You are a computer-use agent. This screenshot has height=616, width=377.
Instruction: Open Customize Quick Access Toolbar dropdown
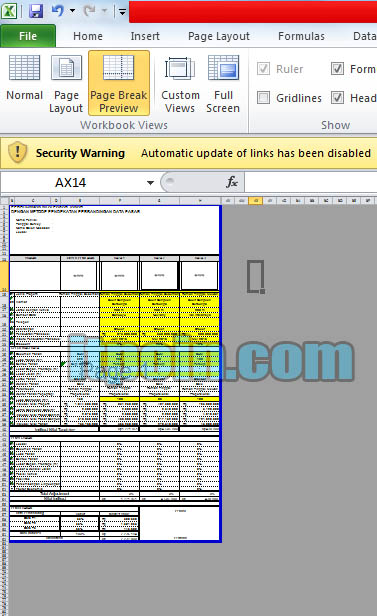click(x=123, y=12)
